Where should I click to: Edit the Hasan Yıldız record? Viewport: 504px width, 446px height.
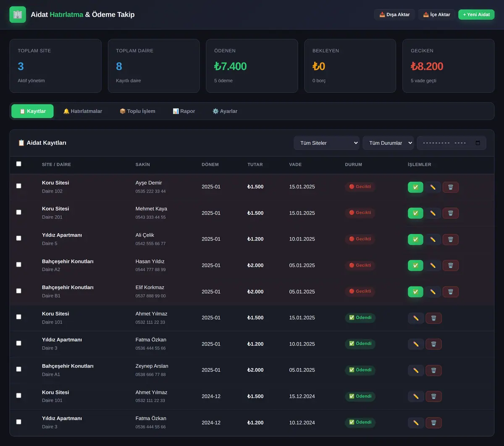coord(433,266)
